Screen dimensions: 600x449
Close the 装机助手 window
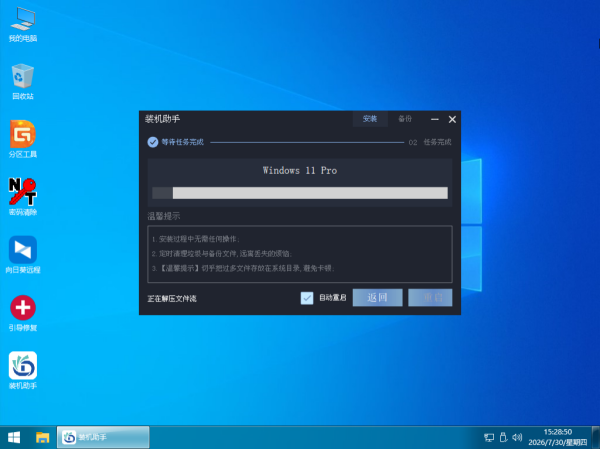452,119
